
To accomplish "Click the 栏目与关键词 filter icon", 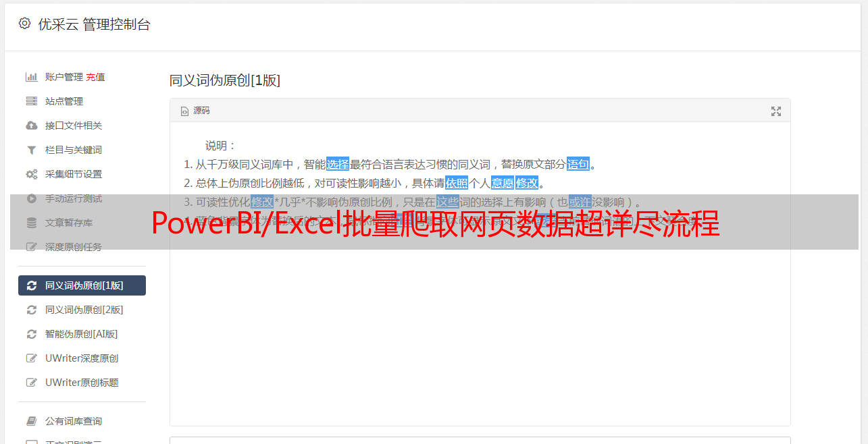I will pos(31,150).
